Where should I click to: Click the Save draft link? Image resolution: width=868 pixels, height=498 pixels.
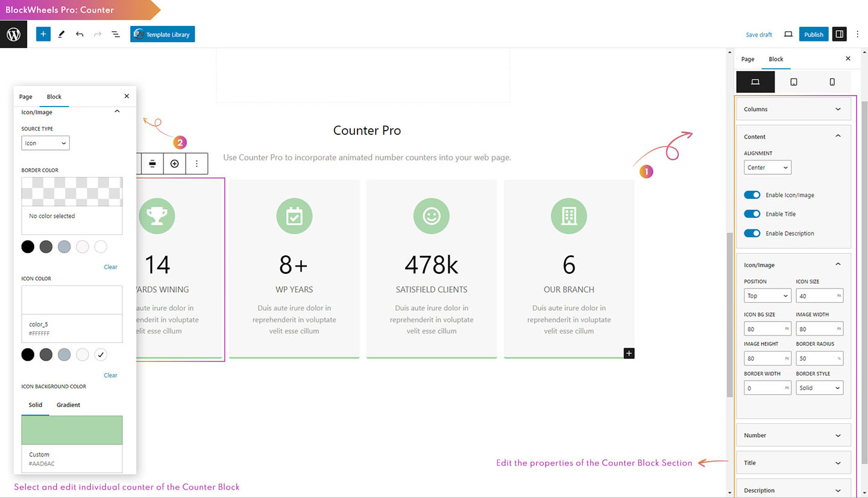coord(758,34)
